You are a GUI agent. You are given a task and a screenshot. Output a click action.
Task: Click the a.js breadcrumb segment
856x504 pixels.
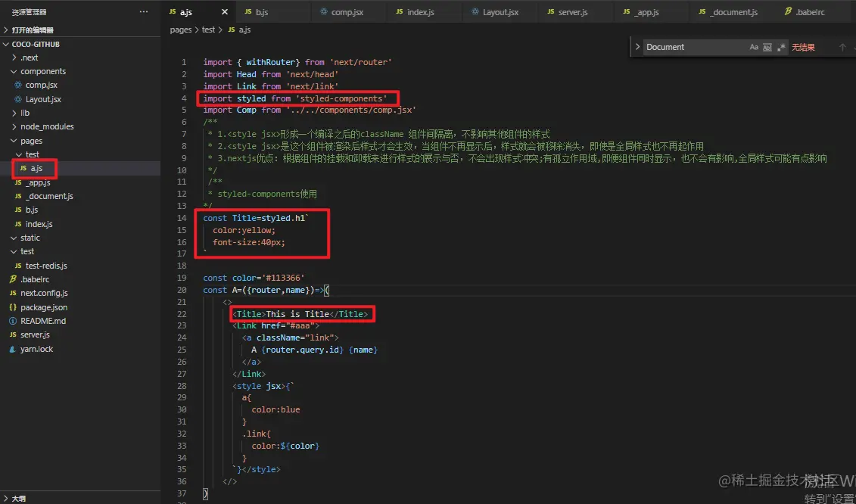[245, 30]
